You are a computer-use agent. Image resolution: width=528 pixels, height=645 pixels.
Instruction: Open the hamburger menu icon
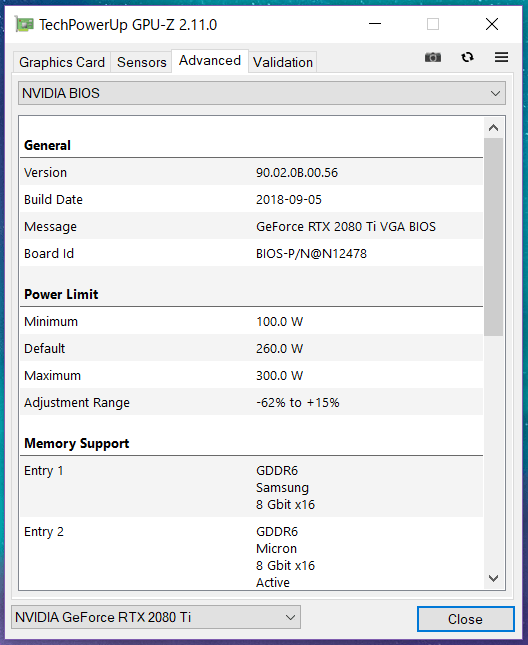501,57
